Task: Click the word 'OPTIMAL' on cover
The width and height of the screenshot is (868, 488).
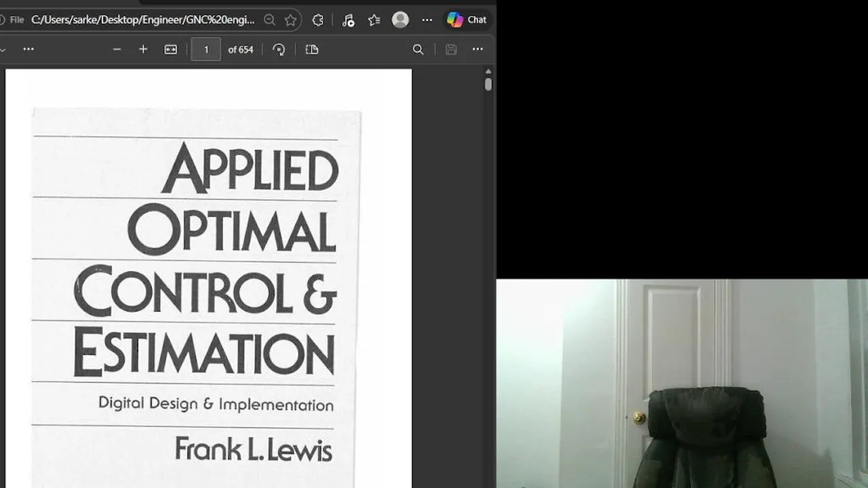Action: [x=232, y=229]
